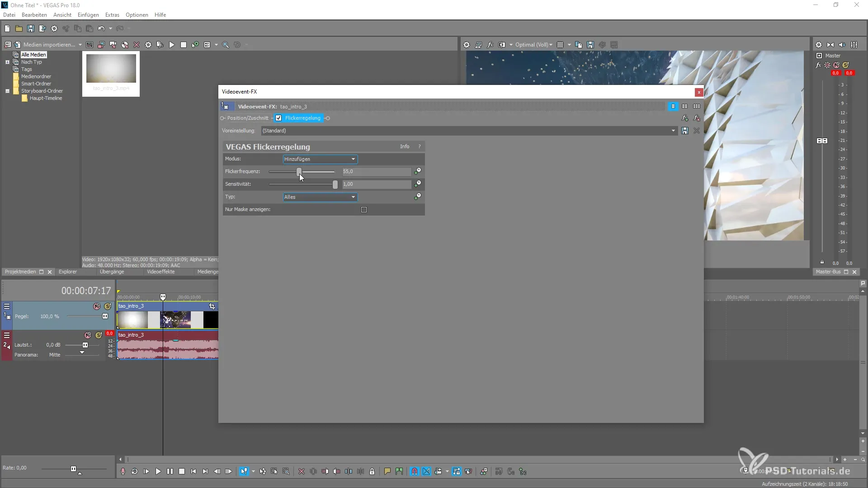Select the Medienordner folder
The image size is (868, 488).
coord(36,76)
